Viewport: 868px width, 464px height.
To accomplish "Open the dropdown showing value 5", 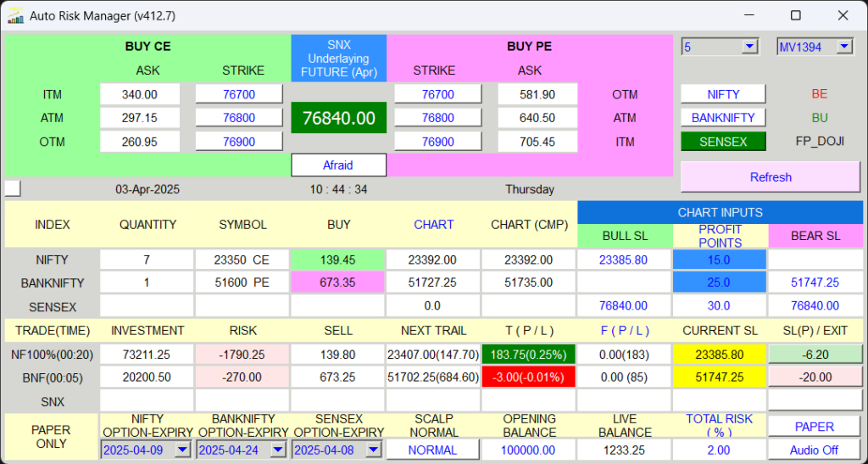I will pyautogui.click(x=720, y=47).
